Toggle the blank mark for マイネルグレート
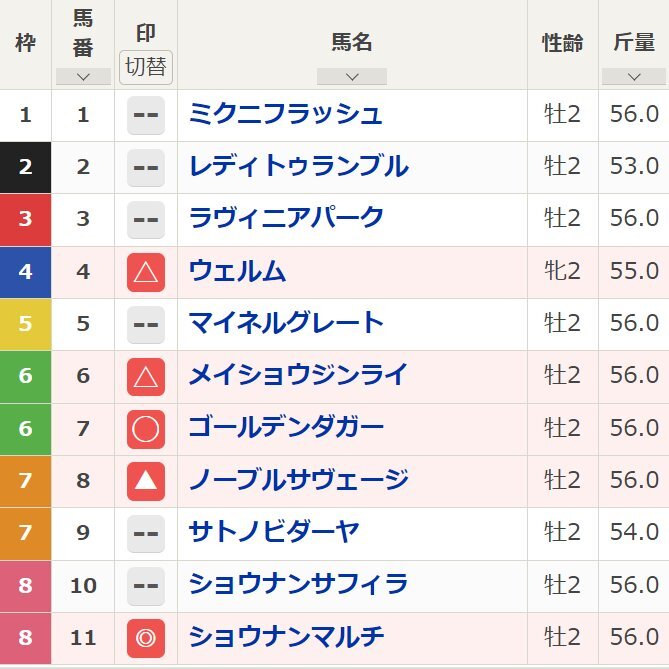The width and height of the screenshot is (669, 669). [146, 324]
